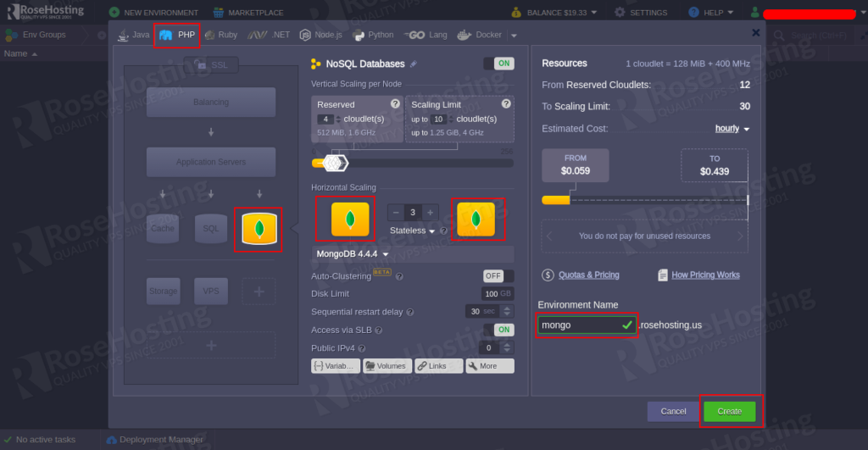Screen dimensions: 868x450
Task: Click the cost range slider bar
Action: [x=645, y=200]
